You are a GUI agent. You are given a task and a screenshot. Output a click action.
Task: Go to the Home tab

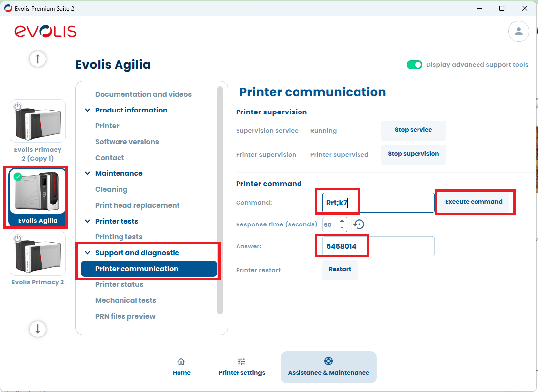click(x=181, y=367)
